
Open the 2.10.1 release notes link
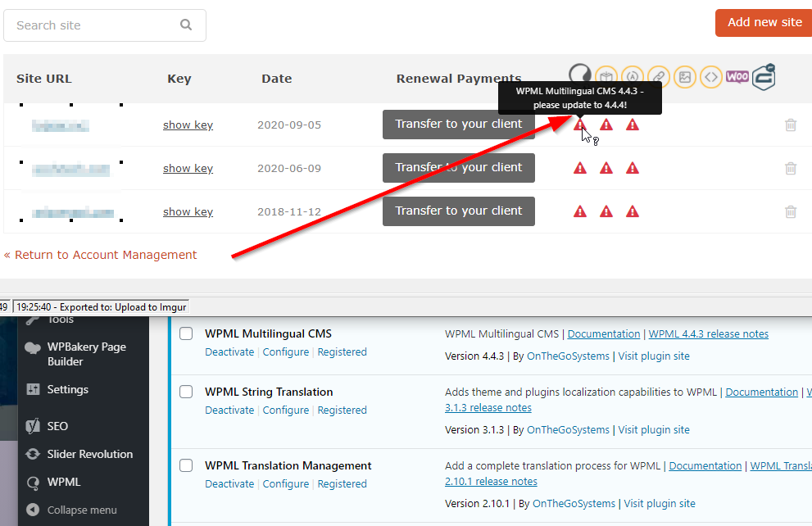click(x=491, y=481)
